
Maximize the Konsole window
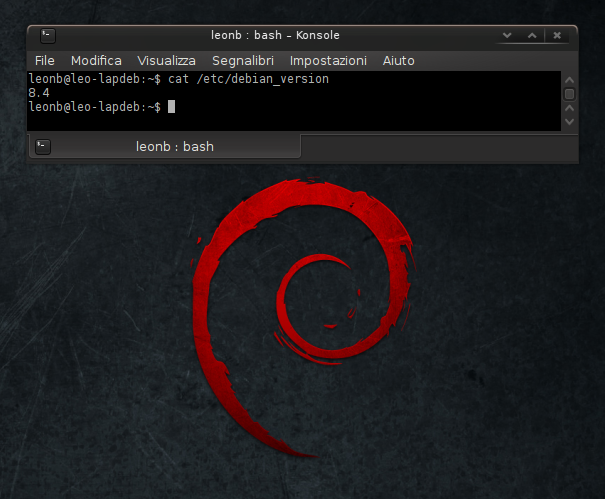coord(532,35)
